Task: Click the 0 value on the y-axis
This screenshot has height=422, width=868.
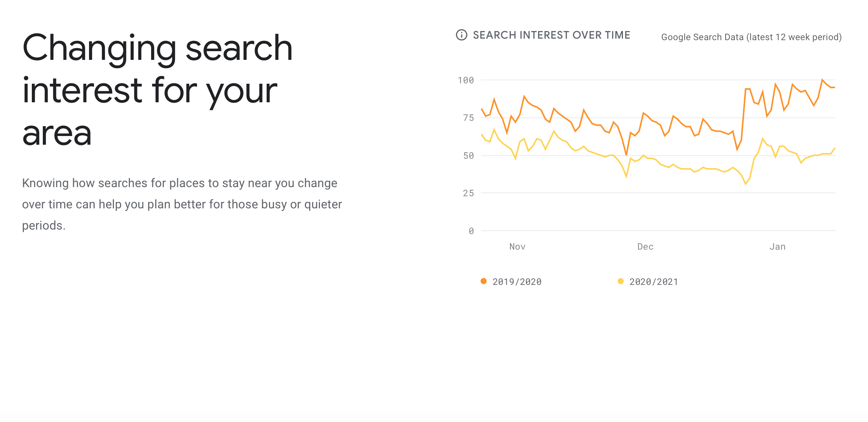Action: 471,231
